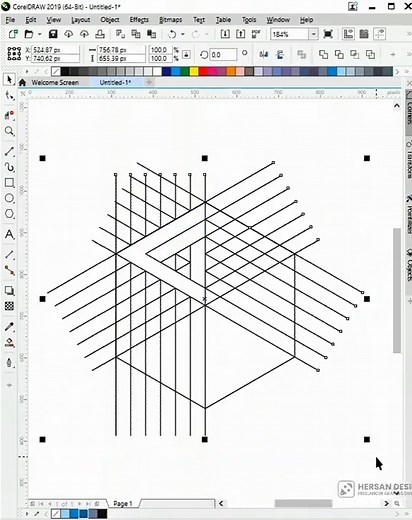This screenshot has width=412, height=520.
Task: Toggle Show grid button
Action: coord(364,34)
